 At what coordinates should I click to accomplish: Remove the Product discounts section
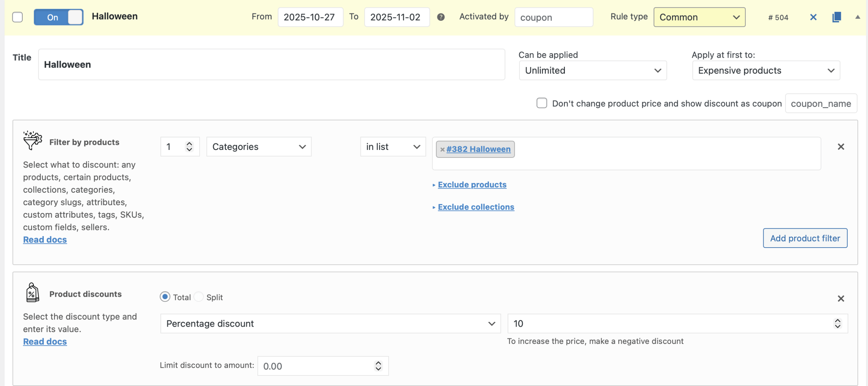click(x=841, y=298)
